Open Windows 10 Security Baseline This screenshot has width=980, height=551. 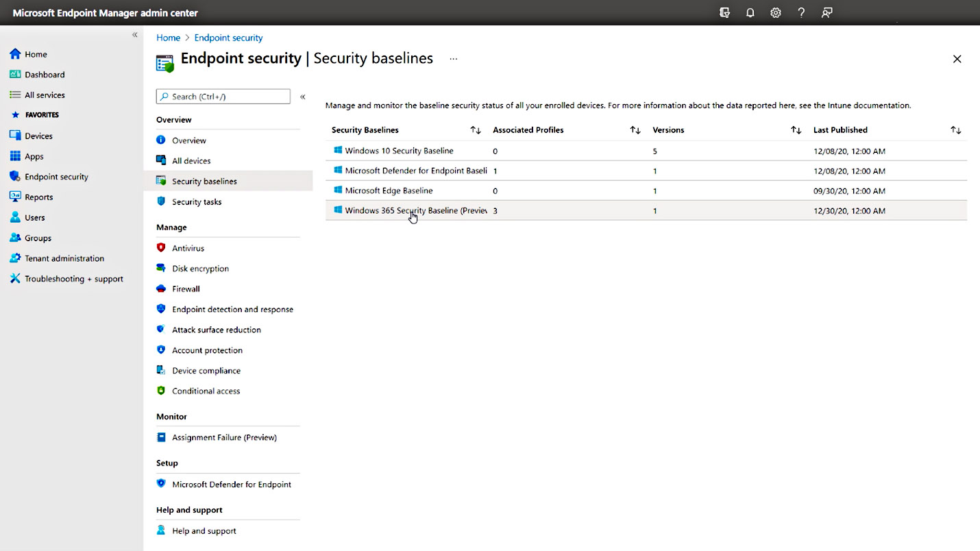click(399, 151)
